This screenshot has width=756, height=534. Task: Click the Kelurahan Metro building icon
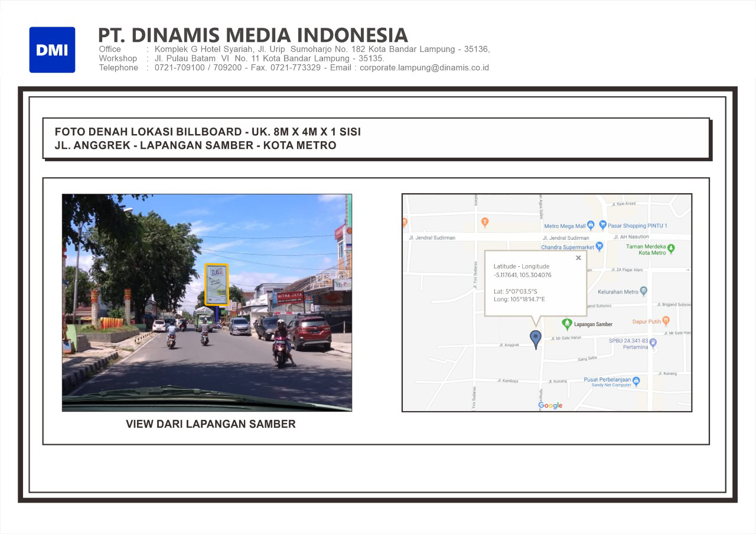pyautogui.click(x=644, y=291)
